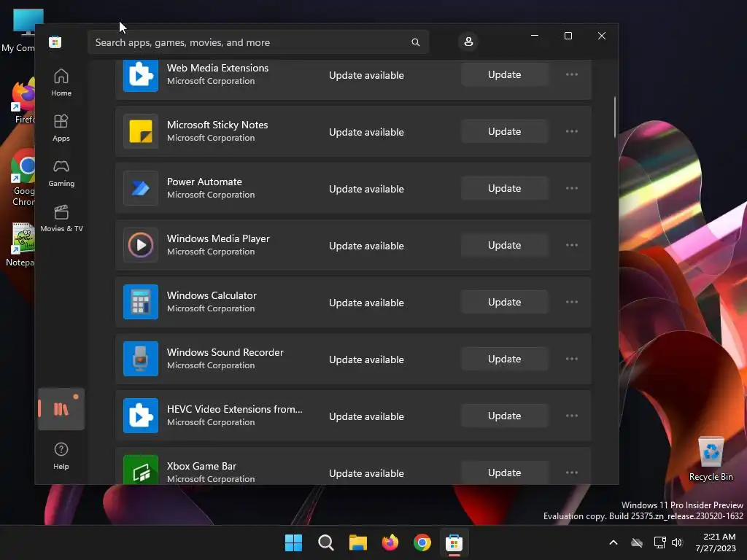The width and height of the screenshot is (747, 560).
Task: Click the Windows Media Player app icon
Action: (x=141, y=245)
